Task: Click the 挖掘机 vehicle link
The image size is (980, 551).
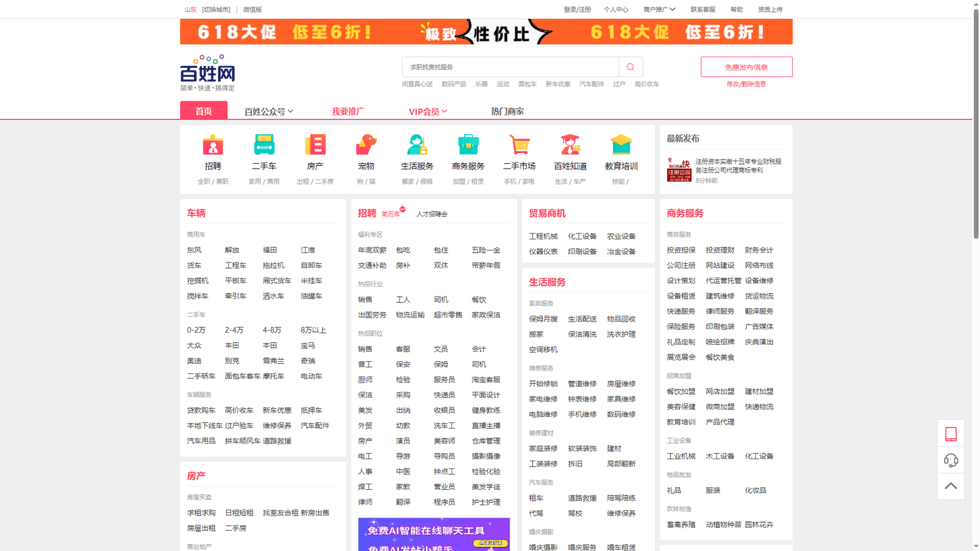Action: [x=198, y=281]
